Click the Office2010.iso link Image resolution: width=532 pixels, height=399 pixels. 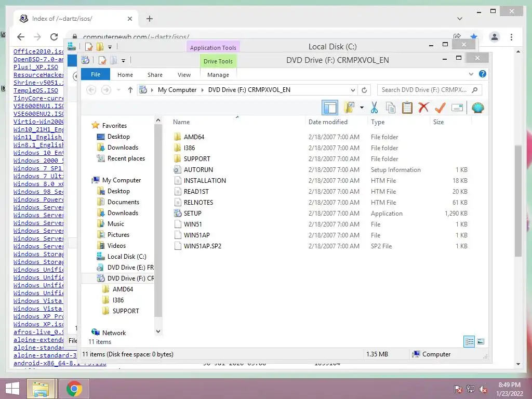point(38,51)
